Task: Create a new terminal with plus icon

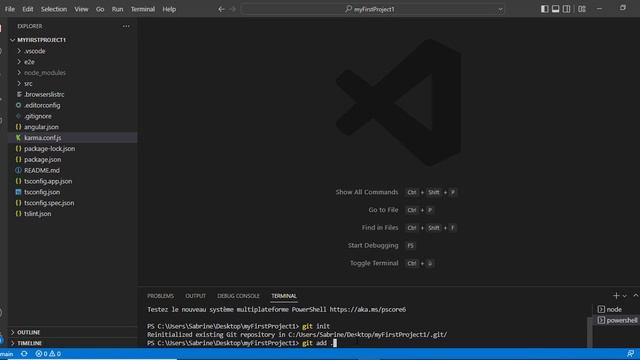Action: 616,296
